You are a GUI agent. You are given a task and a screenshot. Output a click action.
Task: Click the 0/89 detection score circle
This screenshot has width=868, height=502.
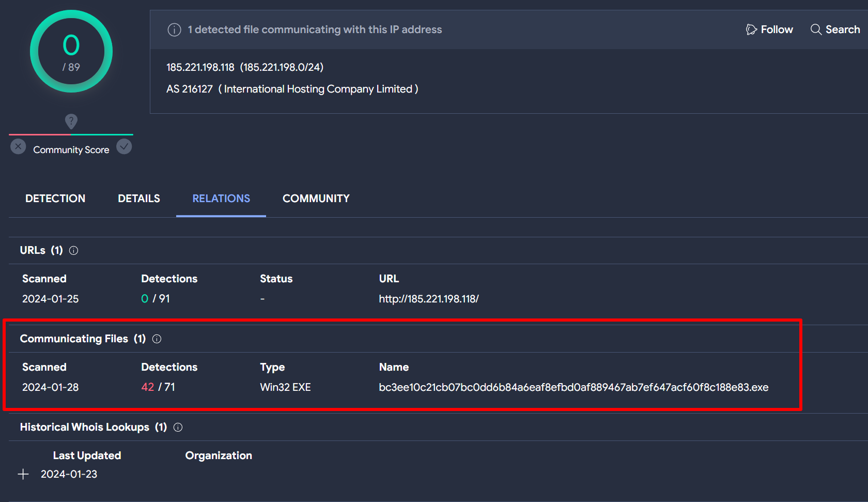pos(71,52)
